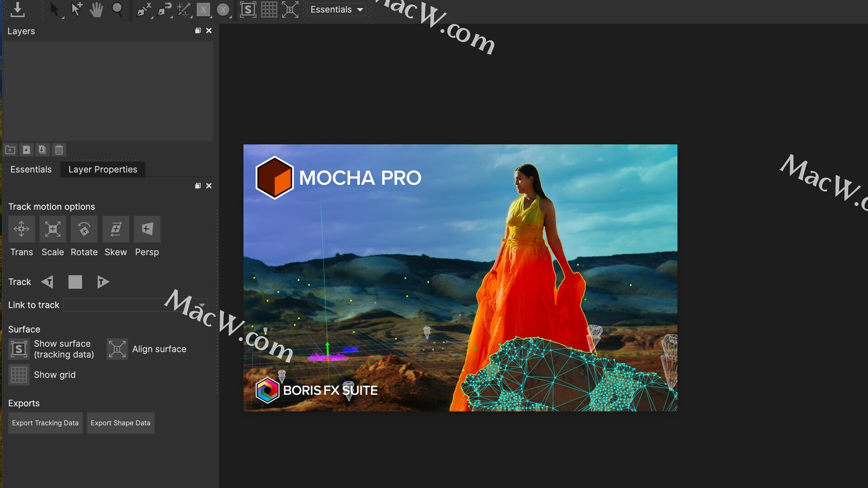
Task: Float the Essentials panel
Action: pos(198,186)
